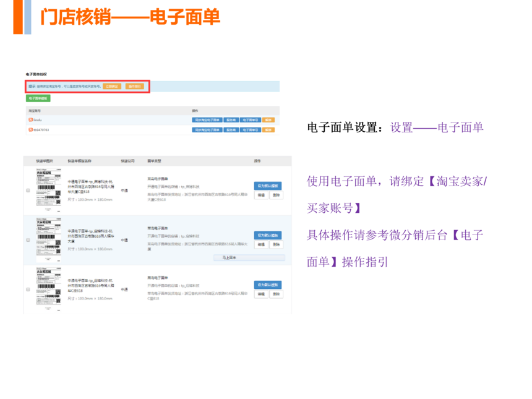Click the Taobao icon beside linolu
This screenshot has width=532, height=399.
30,120
